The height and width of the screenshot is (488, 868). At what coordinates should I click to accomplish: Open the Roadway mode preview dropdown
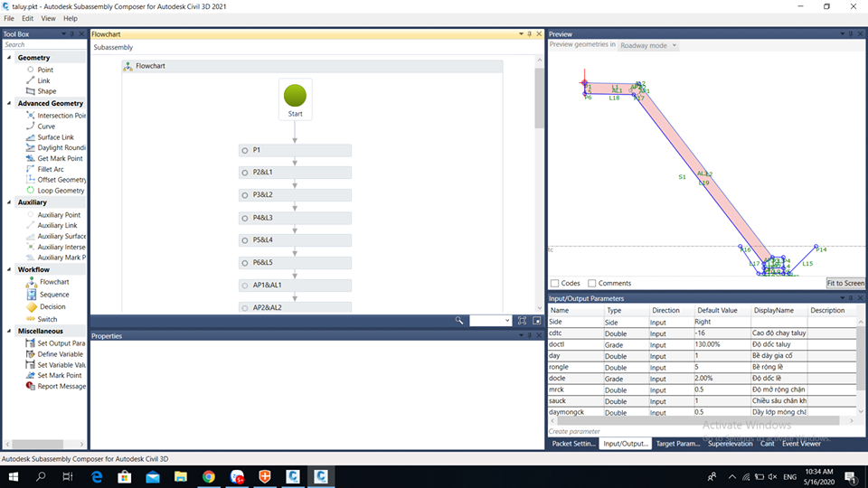click(x=647, y=45)
